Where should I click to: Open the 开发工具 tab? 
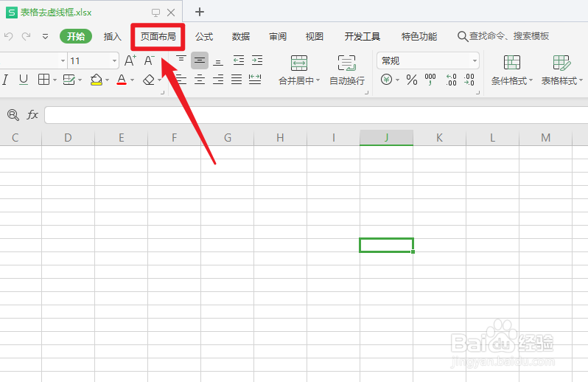[363, 36]
